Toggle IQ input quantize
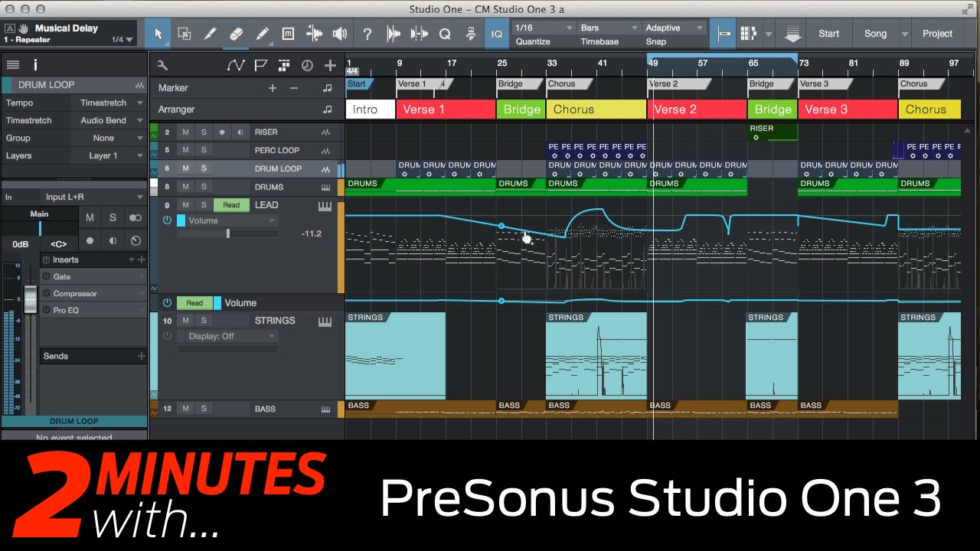 496,34
